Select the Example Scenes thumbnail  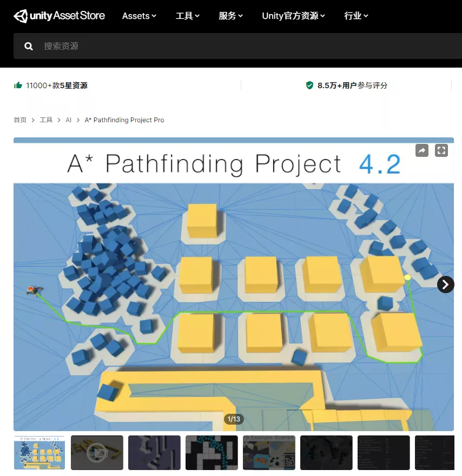click(269, 453)
